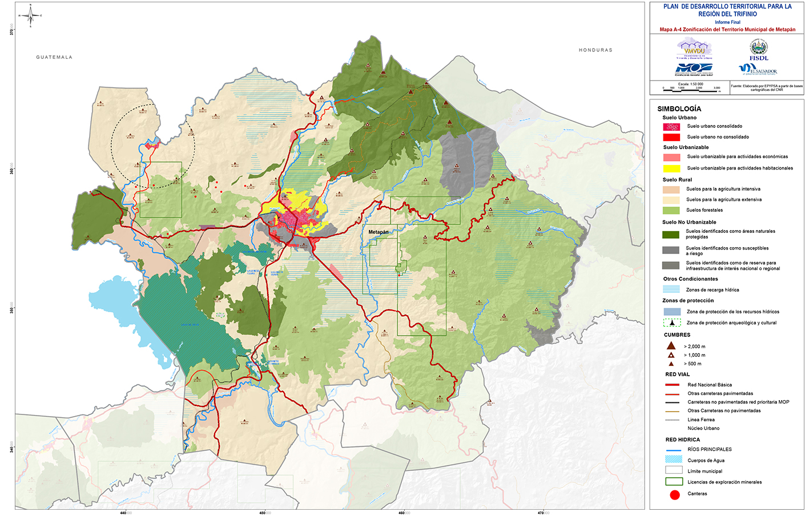The width and height of the screenshot is (809, 532).
Task: Click the VMVDU logo
Action: pyautogui.click(x=694, y=49)
